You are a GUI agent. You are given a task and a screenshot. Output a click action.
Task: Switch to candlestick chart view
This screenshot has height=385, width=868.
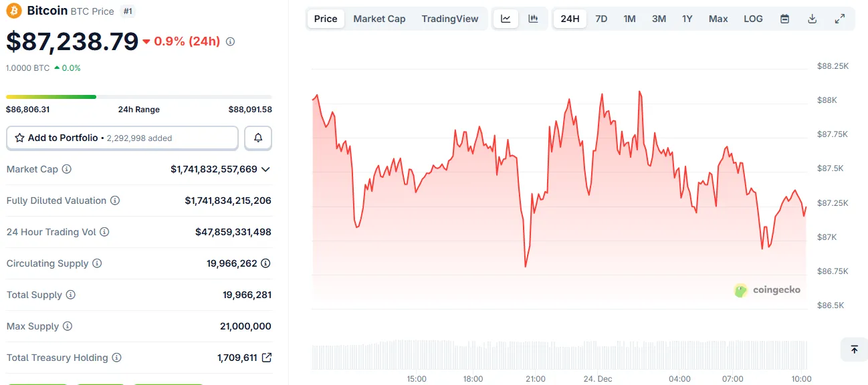click(533, 19)
